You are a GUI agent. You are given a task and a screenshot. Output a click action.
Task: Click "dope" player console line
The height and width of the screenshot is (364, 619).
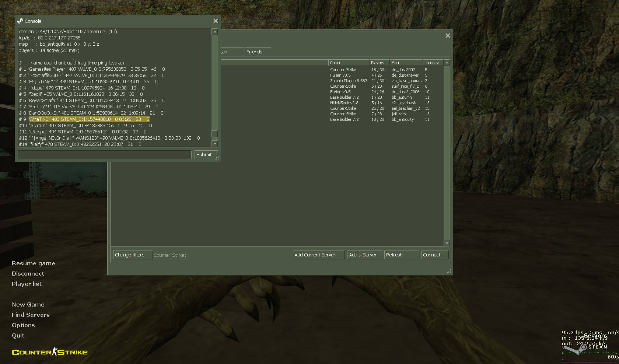pos(82,88)
